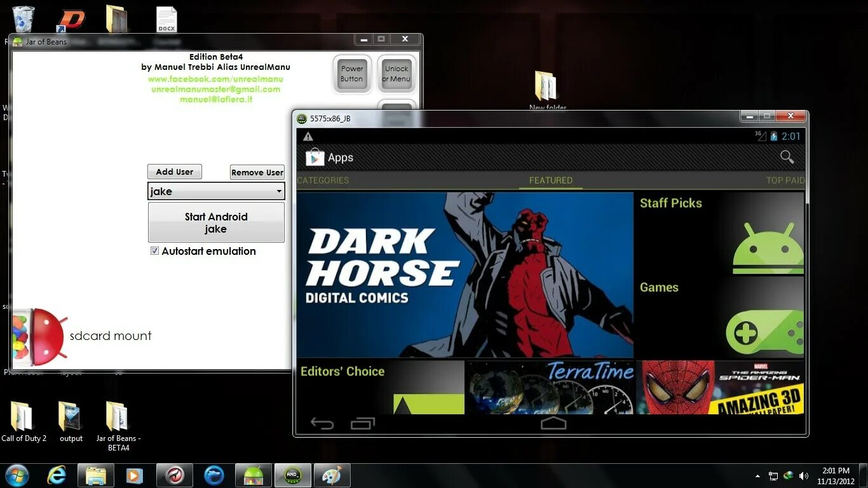Screen dimensions: 868x488
Task: Click the Start Android jake button
Action: click(216, 222)
